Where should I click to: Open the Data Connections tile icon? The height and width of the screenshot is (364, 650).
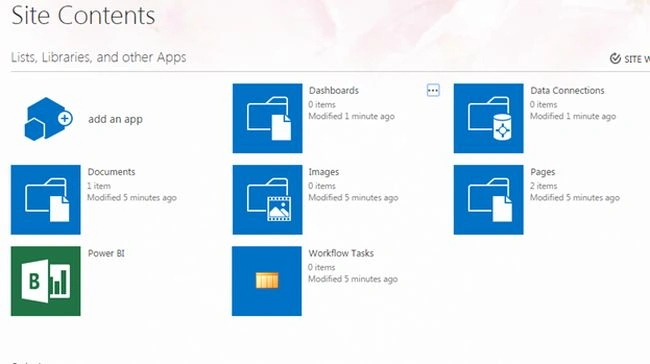pyautogui.click(x=488, y=118)
